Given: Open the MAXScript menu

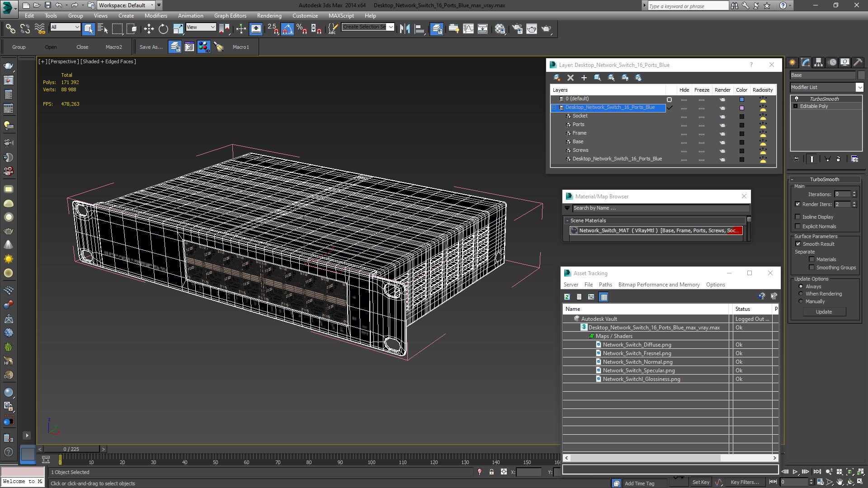Looking at the screenshot, I should (341, 15).
